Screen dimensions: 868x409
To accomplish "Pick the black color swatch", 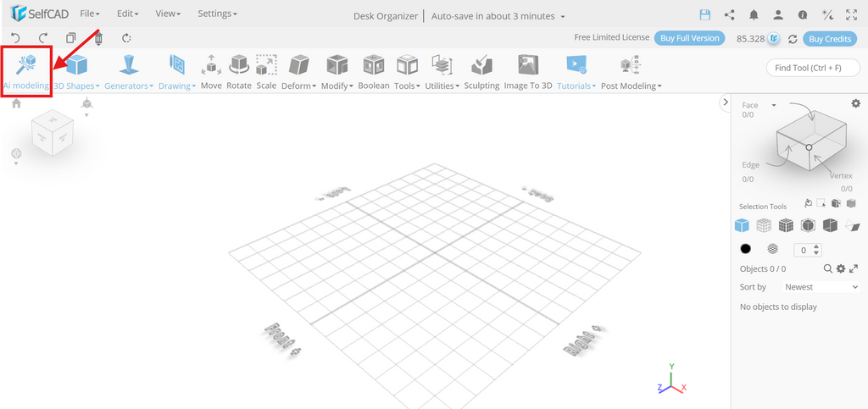I will [x=746, y=249].
